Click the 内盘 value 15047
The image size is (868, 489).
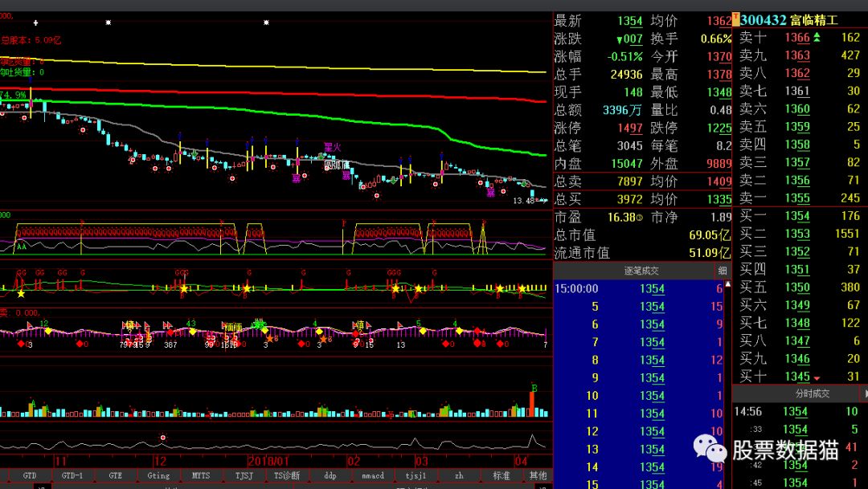(627, 164)
